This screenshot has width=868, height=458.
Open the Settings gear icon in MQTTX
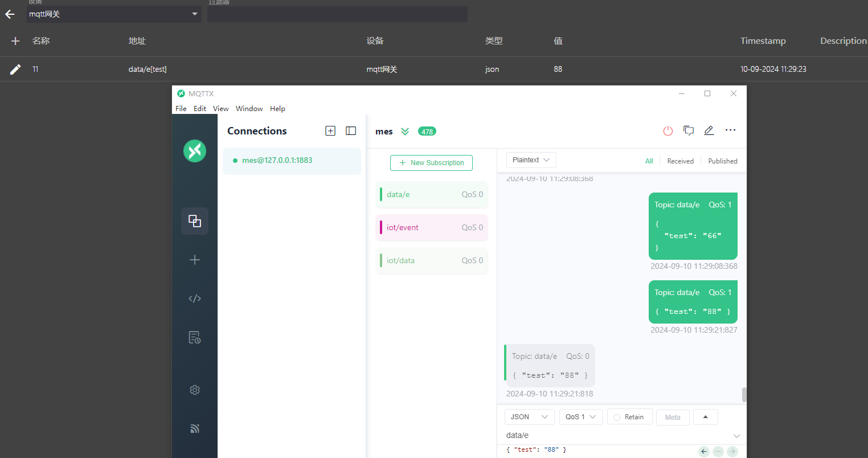(x=195, y=390)
